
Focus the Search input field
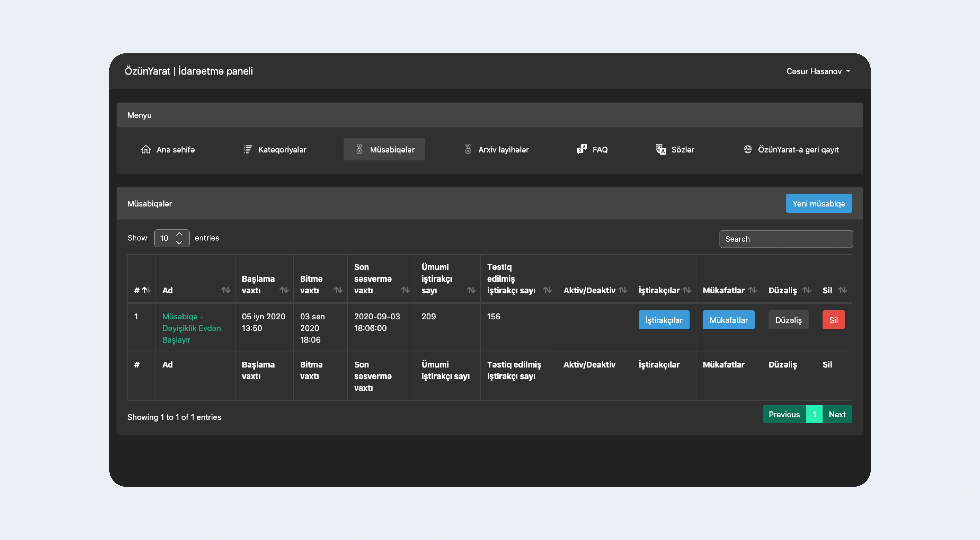click(x=786, y=239)
